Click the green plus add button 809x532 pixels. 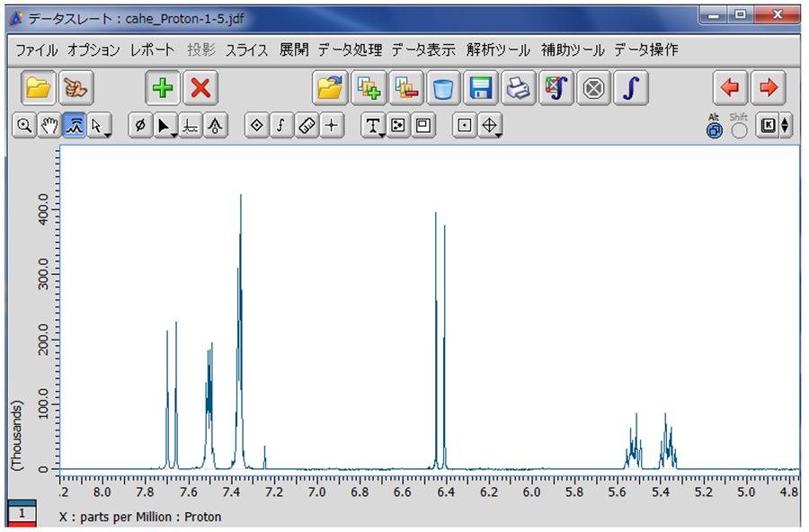163,88
